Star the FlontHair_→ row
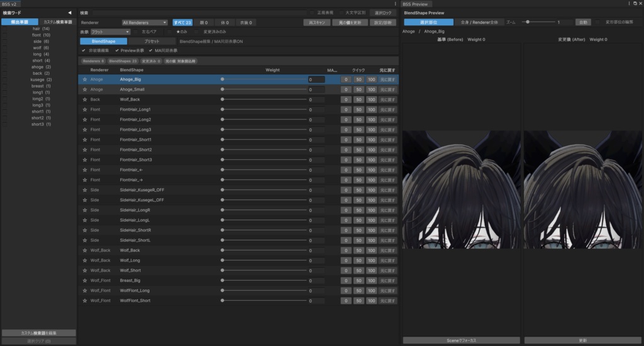Viewport: 644px width, 346px height. [85, 180]
